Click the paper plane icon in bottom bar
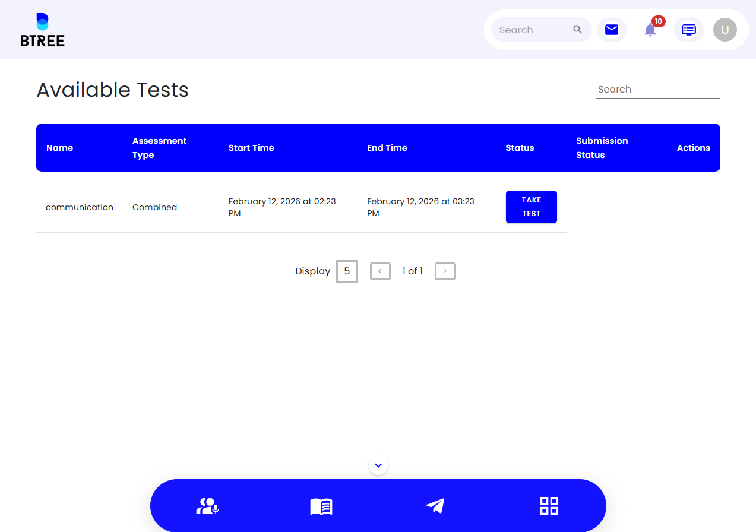Screen dimensions: 756x532 [435, 506]
